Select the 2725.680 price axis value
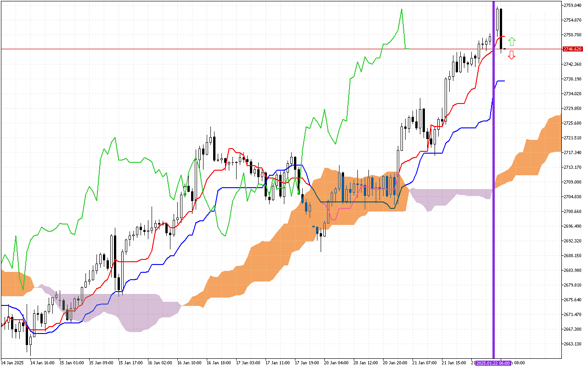This screenshot has width=588, height=368. 573,123
